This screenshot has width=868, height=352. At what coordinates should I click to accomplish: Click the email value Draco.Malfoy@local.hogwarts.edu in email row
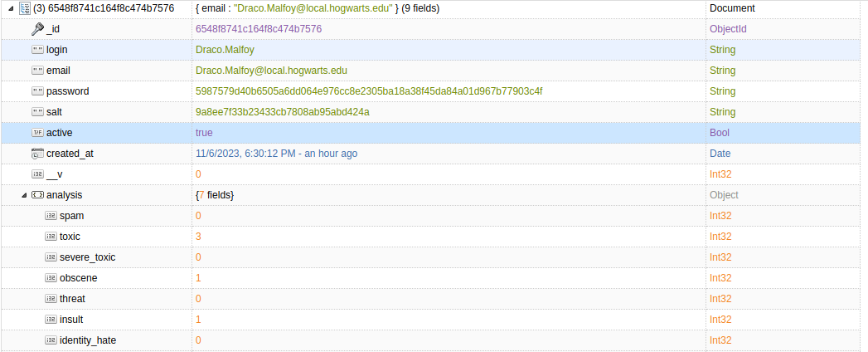coord(271,71)
